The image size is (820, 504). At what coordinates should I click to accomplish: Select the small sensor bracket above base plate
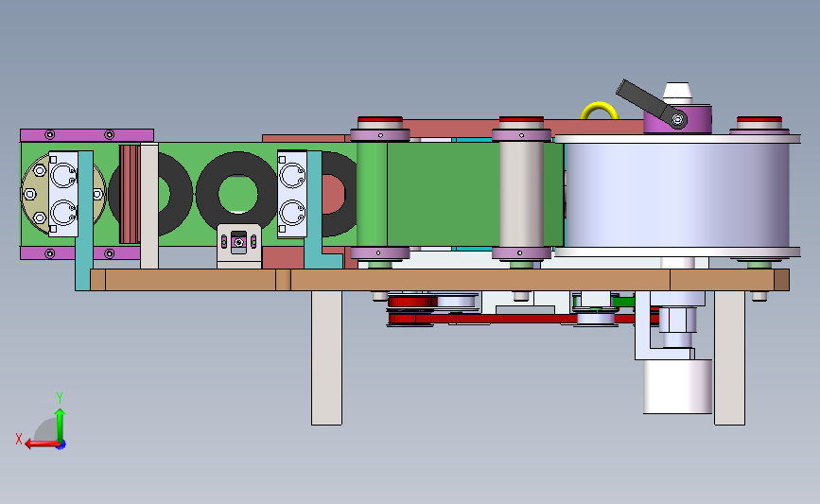(239, 246)
